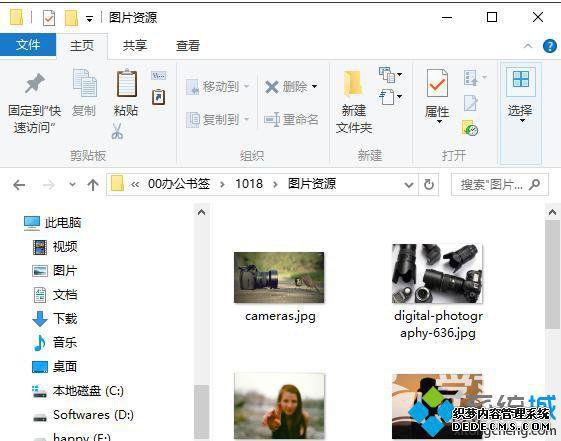Click the Cut scissors icon
Image resolution: width=561 pixels, height=441 pixels.
117,131
